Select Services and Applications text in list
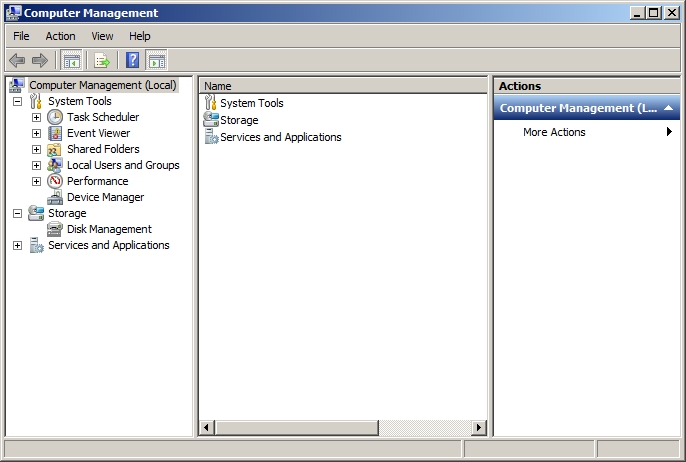686x462 pixels. point(280,137)
